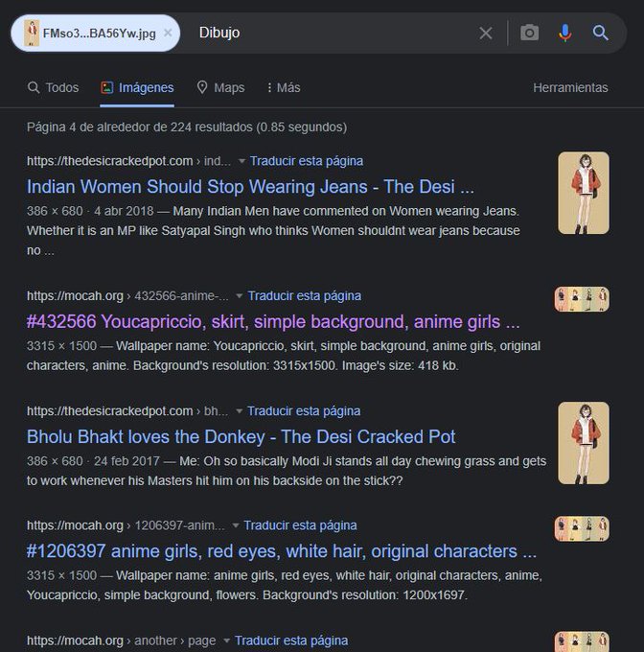644x652 pixels.
Task: Switch to the Todos tab
Action: tap(53, 88)
